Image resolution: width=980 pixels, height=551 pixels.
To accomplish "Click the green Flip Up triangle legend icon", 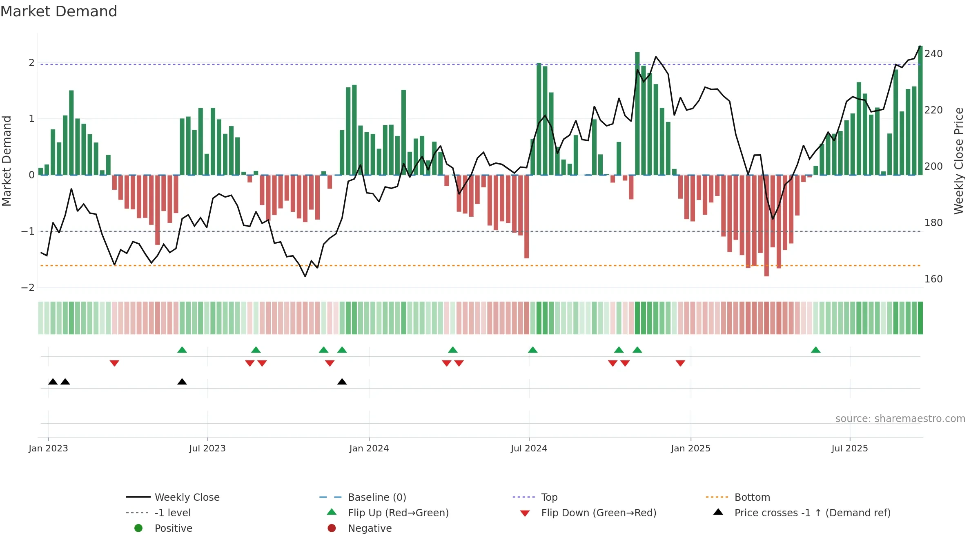I will pyautogui.click(x=332, y=512).
